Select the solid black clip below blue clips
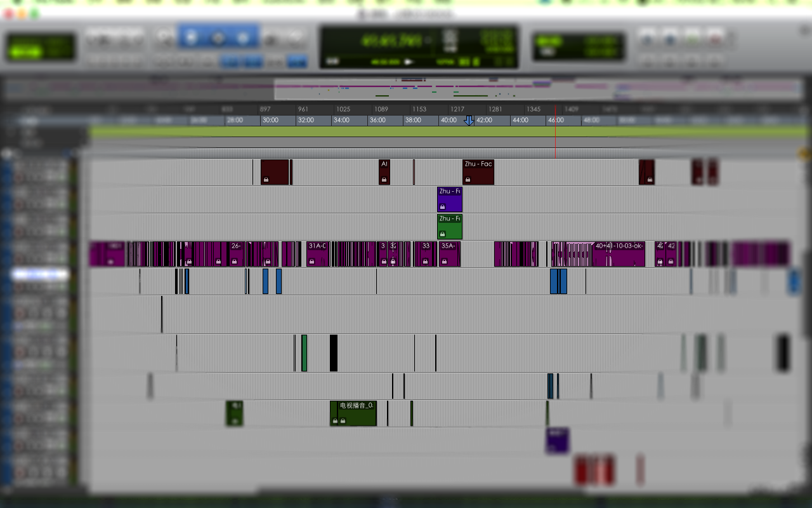This screenshot has width=812, height=508. tap(334, 353)
